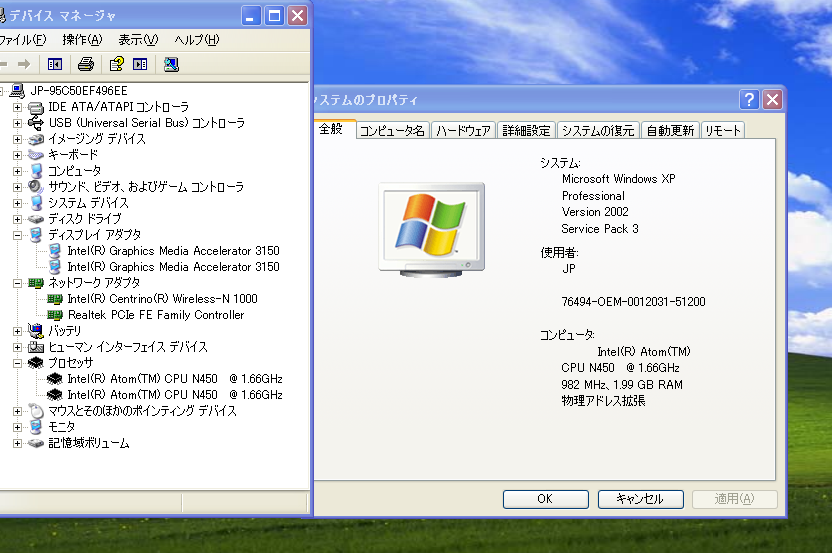832x553 pixels.
Task: Expand the USB コントローラ node
Action: [18, 123]
